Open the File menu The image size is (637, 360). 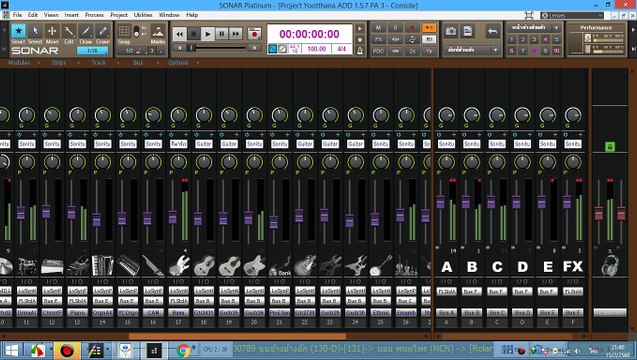coord(17,15)
